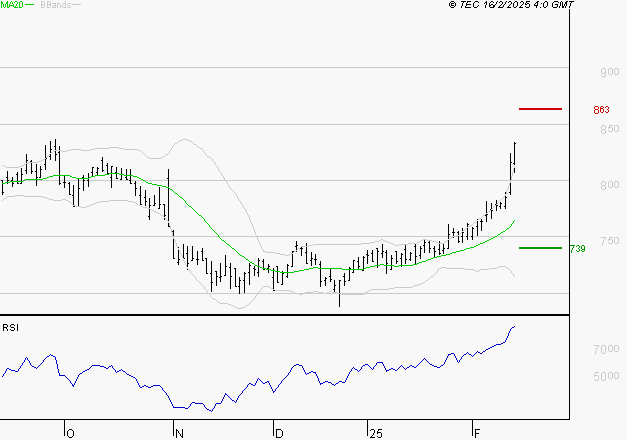Select the red 863 resistance line marker
The width and height of the screenshot is (627, 440).
[540, 108]
